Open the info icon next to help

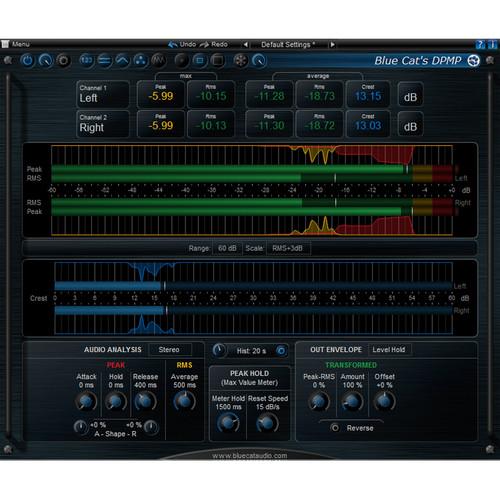click(x=492, y=44)
